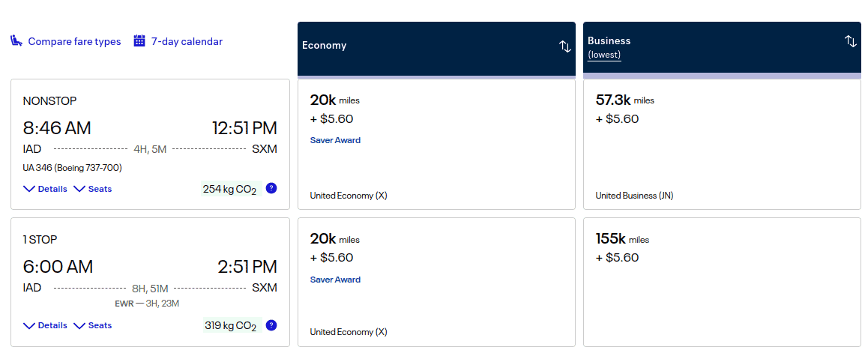The width and height of the screenshot is (868, 350).
Task: Open the 7-day calendar view
Action: 187,42
